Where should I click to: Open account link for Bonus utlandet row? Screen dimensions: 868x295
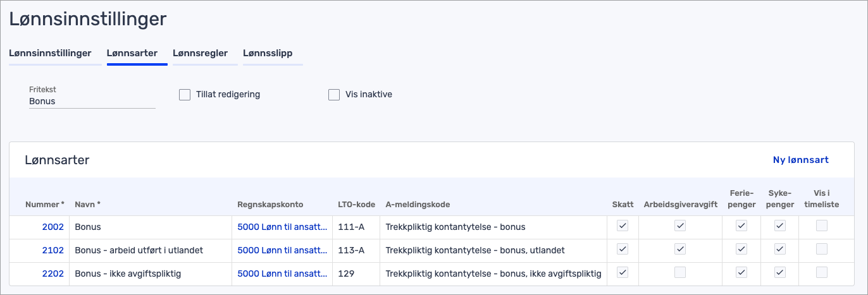[282, 250]
